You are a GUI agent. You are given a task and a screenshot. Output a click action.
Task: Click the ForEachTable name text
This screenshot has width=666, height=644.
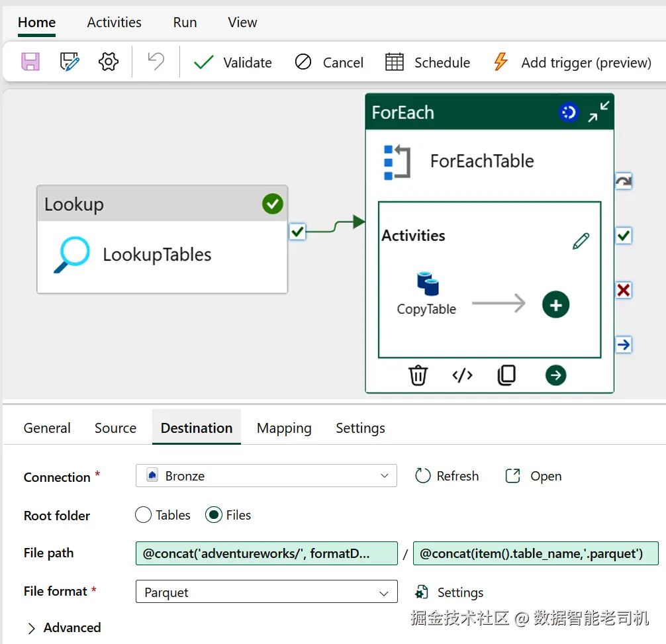point(482,161)
